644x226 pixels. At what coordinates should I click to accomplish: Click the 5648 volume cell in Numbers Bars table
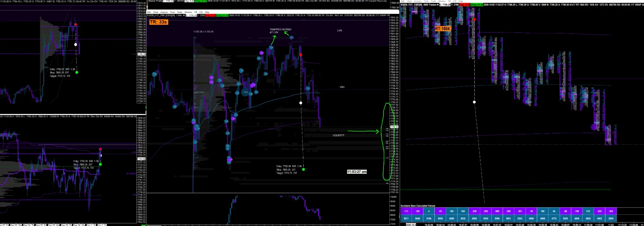pyautogui.click(x=417, y=218)
